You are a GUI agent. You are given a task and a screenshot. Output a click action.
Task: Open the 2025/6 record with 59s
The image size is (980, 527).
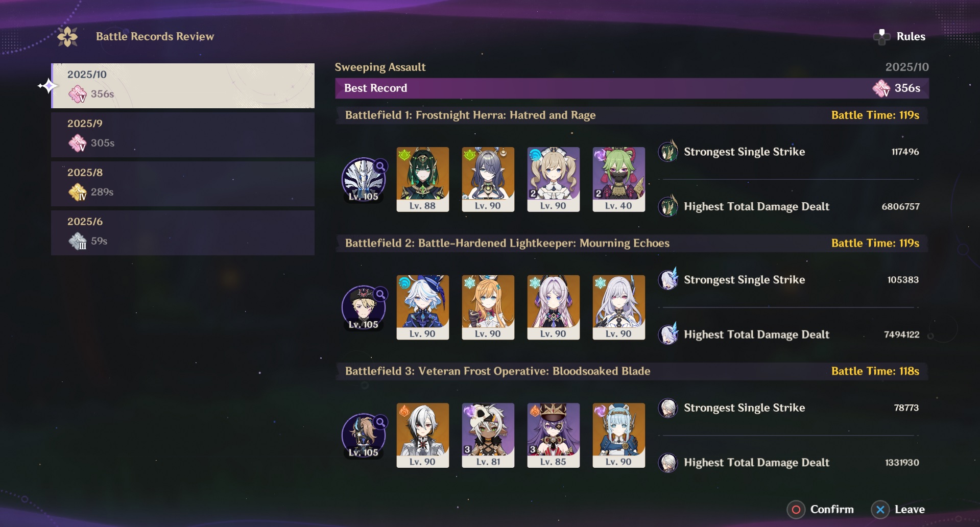coord(183,233)
